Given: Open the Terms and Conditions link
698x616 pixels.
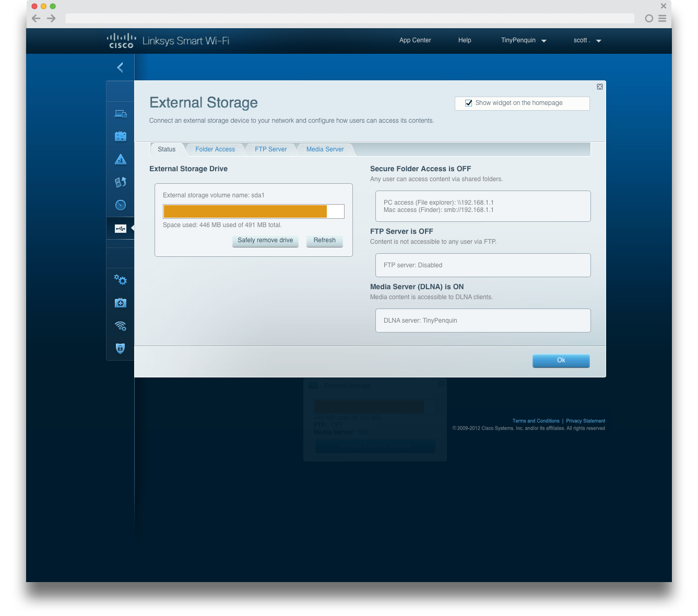Looking at the screenshot, I should (x=536, y=421).
